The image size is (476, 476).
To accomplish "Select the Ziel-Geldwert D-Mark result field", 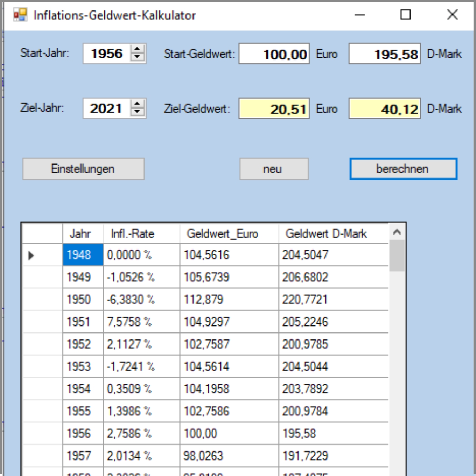I will pos(384,109).
